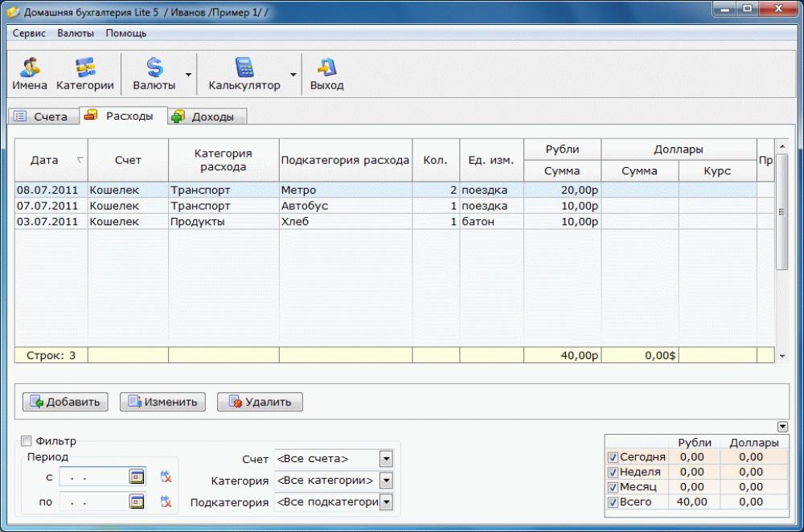Uncheck the Месяц totals checkbox
Image resolution: width=804 pixels, height=532 pixels.
[613, 486]
